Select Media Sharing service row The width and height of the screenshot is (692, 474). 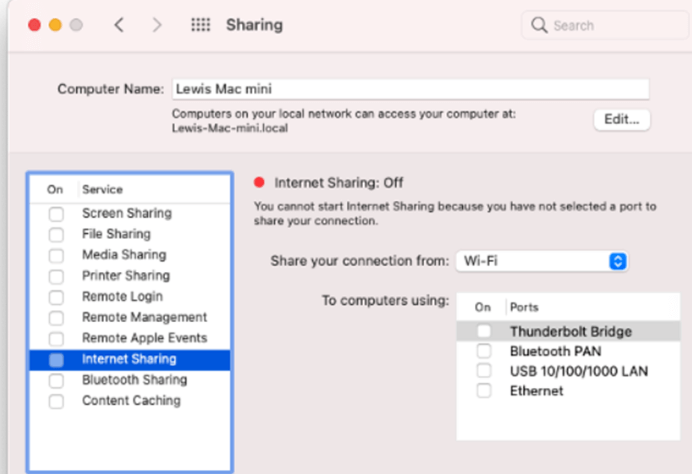[130, 255]
